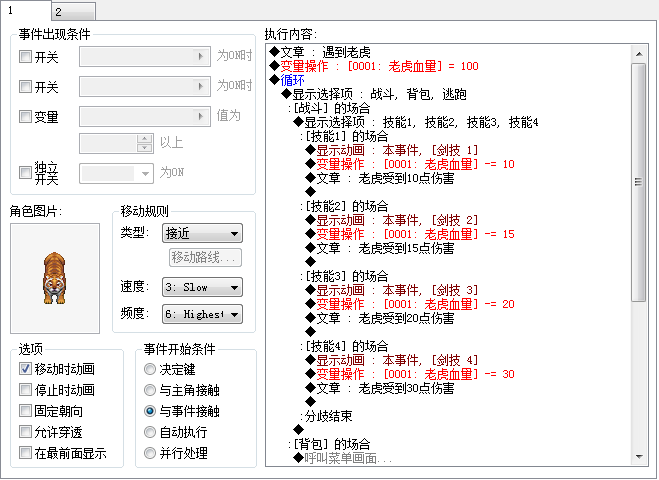Click the scrollbar up arrow in 执行内容
Screen dimensions: 659x480
[x=639, y=54]
